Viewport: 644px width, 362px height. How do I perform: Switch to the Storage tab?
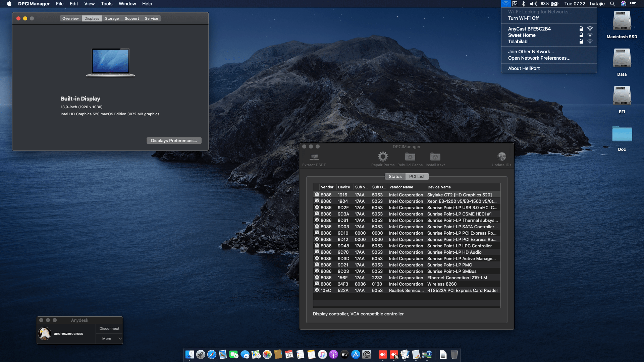[x=112, y=18]
